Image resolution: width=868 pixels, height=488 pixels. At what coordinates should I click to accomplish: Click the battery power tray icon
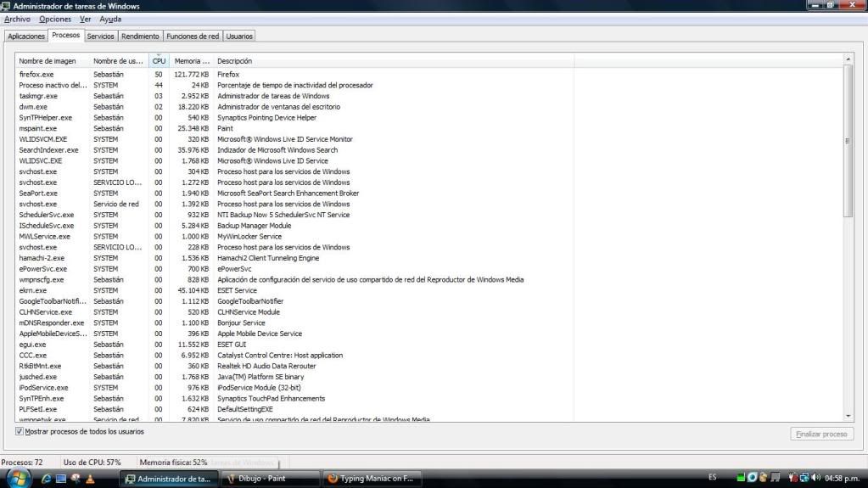click(792, 478)
